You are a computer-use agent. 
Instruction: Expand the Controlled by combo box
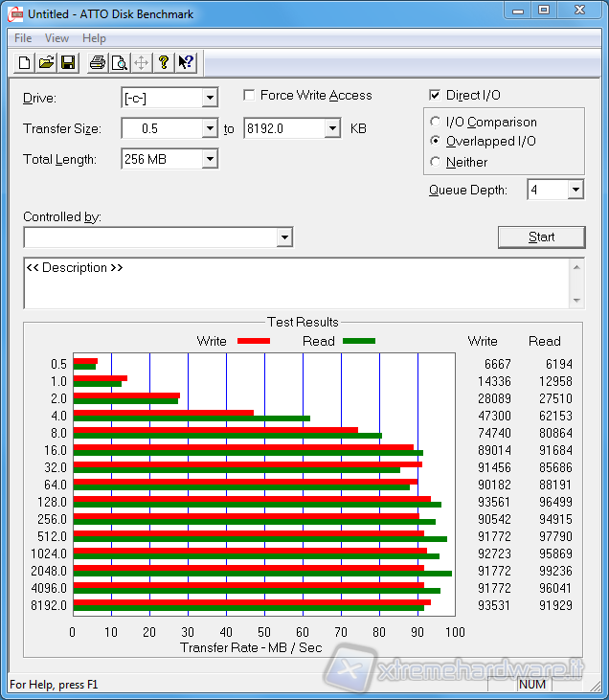[283, 237]
